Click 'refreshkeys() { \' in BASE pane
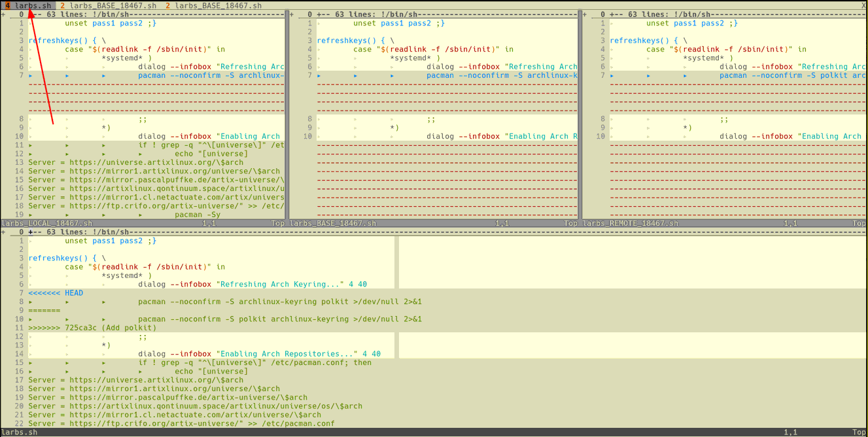The height and width of the screenshot is (437, 868). coord(355,41)
